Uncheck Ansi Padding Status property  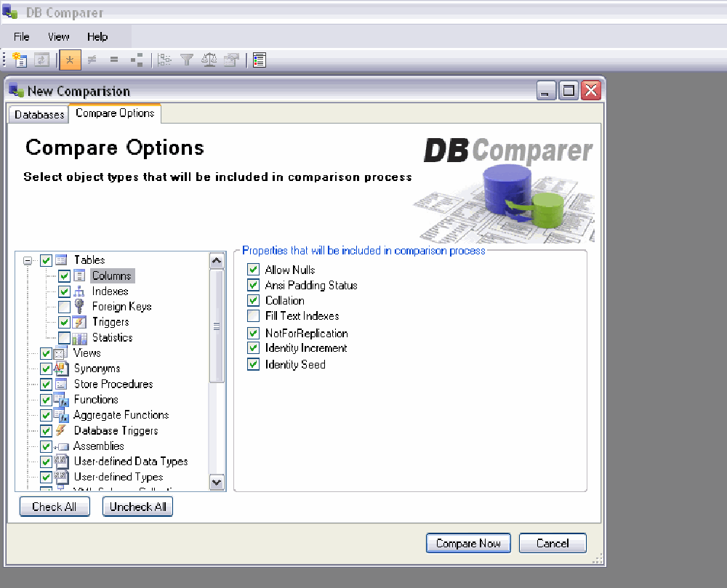[x=253, y=285]
